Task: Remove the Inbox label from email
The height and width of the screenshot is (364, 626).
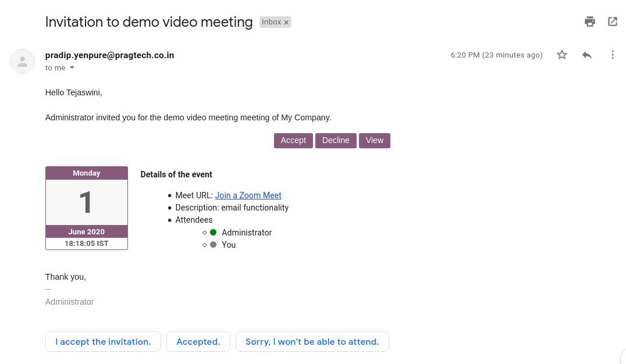Action: (286, 23)
